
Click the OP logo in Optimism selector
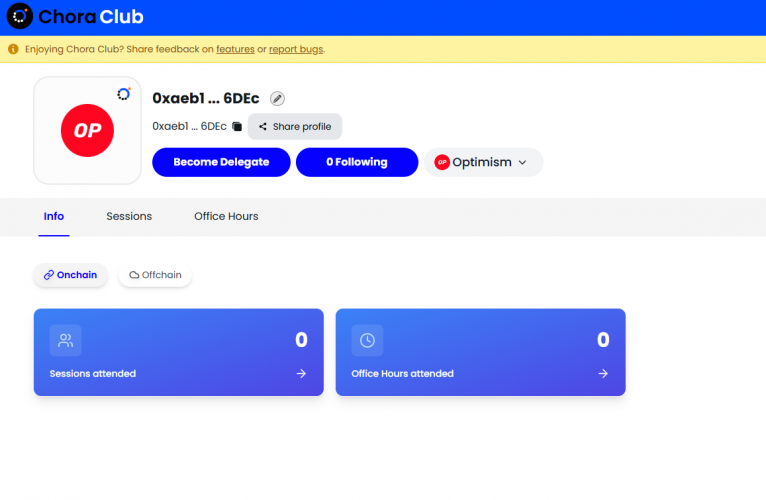coord(442,162)
